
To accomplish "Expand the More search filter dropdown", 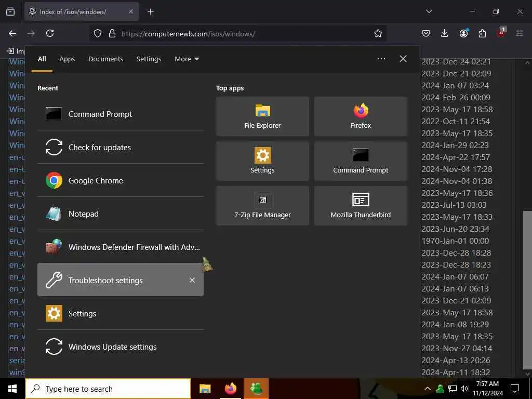I will tap(187, 59).
